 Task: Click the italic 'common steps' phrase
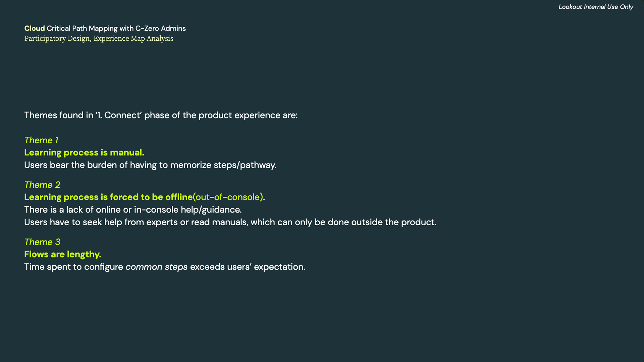coord(156,267)
